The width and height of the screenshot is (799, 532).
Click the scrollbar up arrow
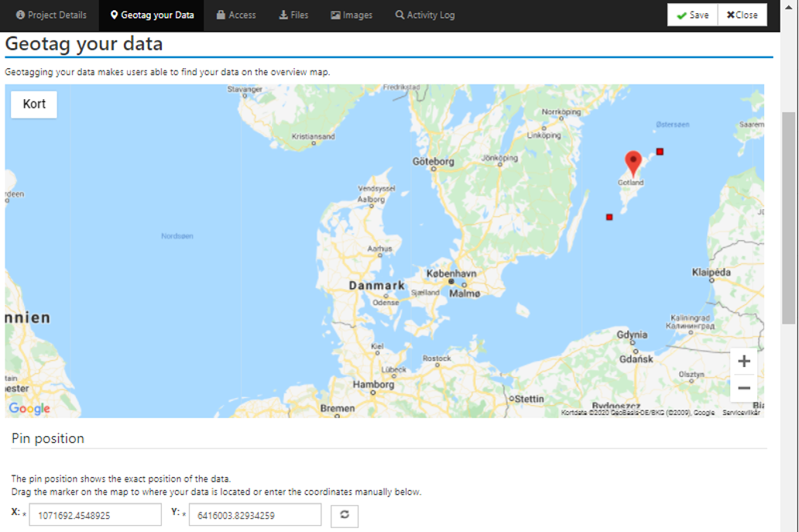click(x=789, y=7)
